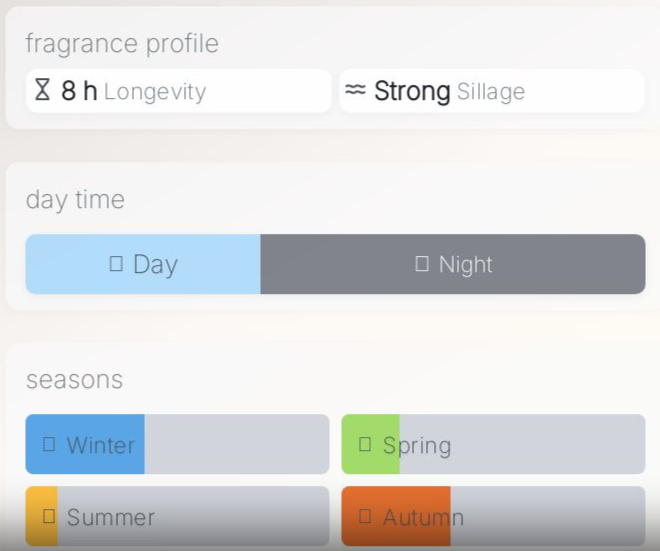Click the Summer season icon

pos(49,516)
